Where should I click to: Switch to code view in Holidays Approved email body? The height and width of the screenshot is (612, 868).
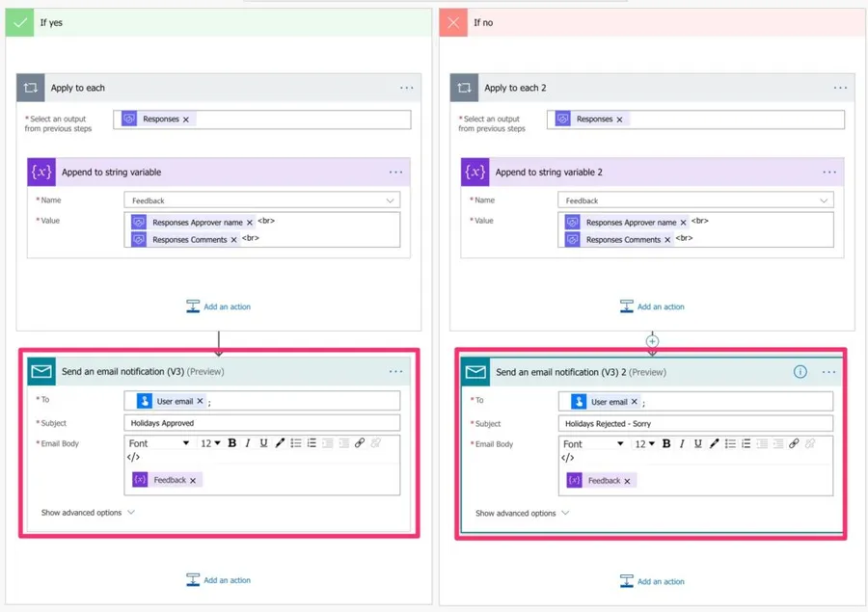pyautogui.click(x=134, y=458)
